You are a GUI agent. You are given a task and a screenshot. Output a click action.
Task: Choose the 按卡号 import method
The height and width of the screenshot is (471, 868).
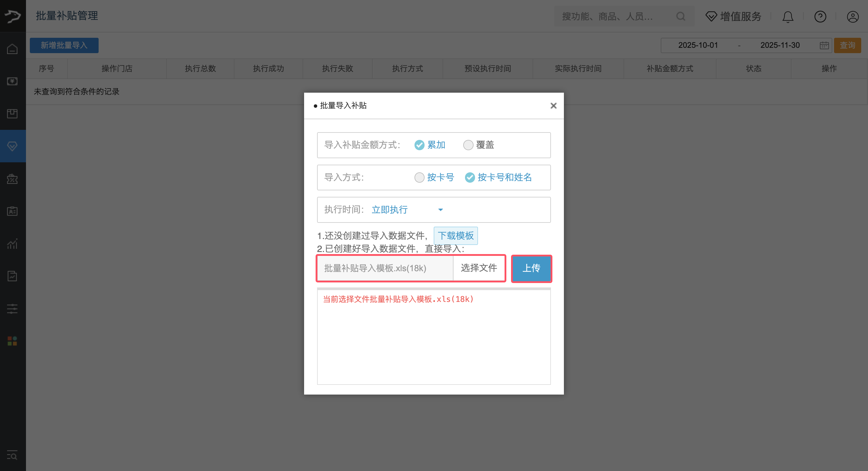click(419, 178)
